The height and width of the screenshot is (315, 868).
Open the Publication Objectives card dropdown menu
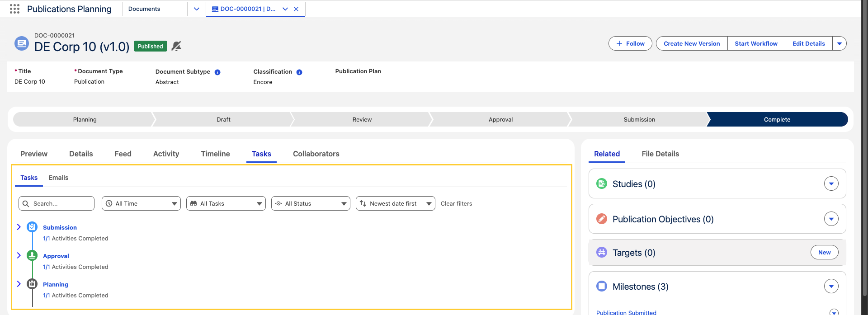point(831,219)
